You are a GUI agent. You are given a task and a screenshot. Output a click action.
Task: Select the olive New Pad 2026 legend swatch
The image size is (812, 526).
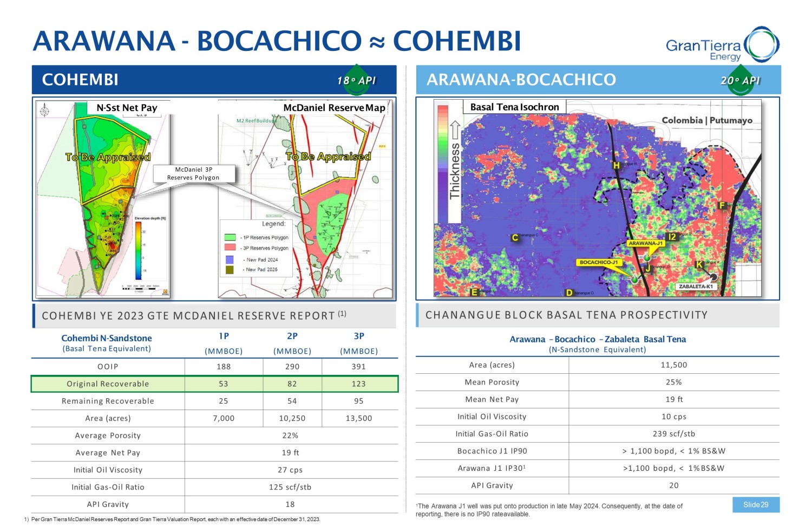point(230,269)
